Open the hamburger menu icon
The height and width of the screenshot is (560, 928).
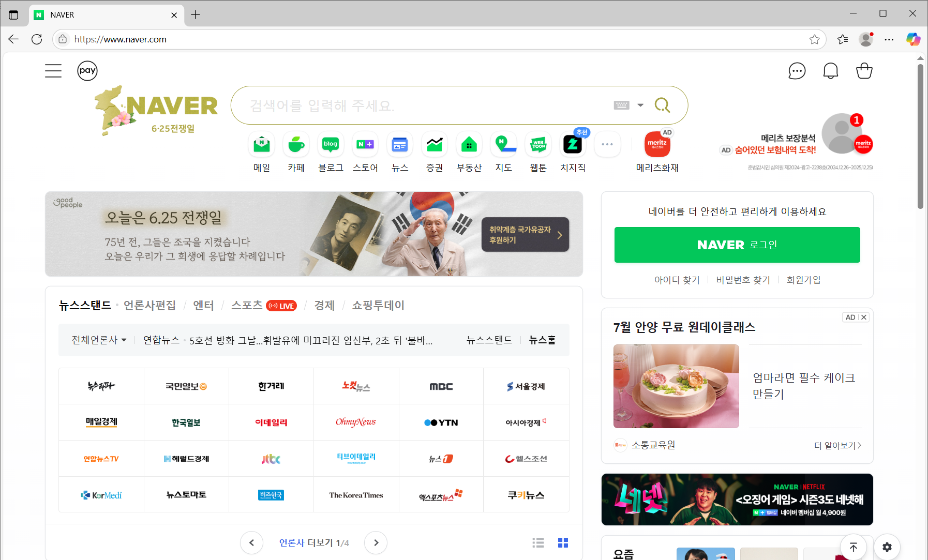click(53, 71)
